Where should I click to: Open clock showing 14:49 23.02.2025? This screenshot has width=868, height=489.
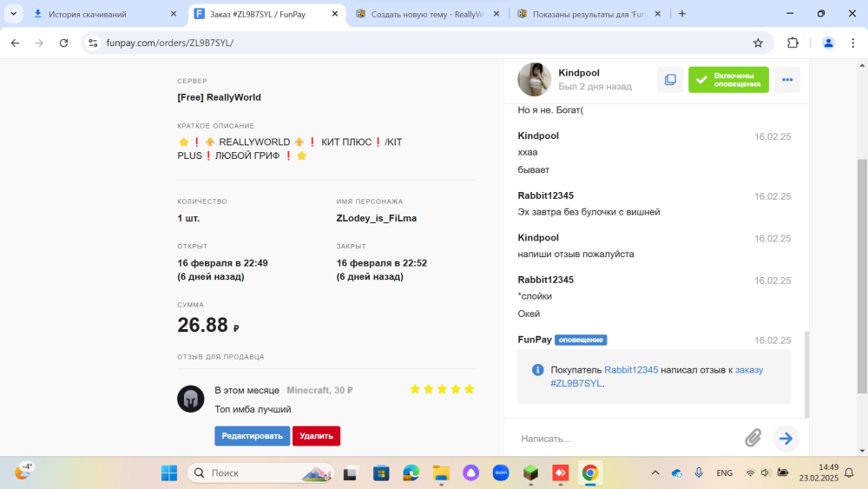[819, 473]
